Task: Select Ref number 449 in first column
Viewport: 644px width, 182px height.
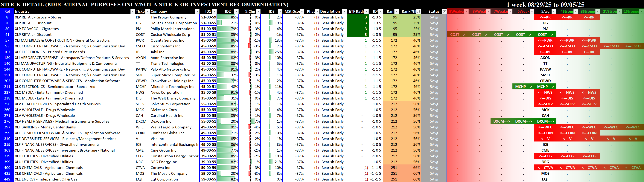Action: point(7,179)
